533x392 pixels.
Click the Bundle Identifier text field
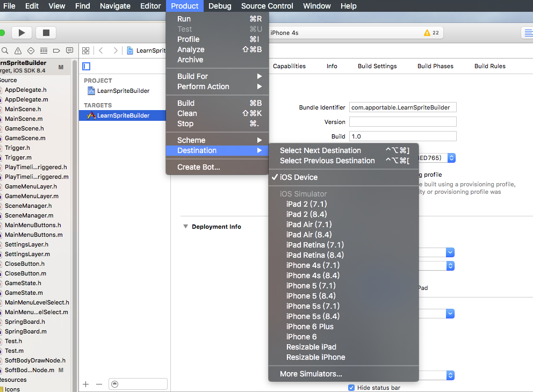point(403,107)
